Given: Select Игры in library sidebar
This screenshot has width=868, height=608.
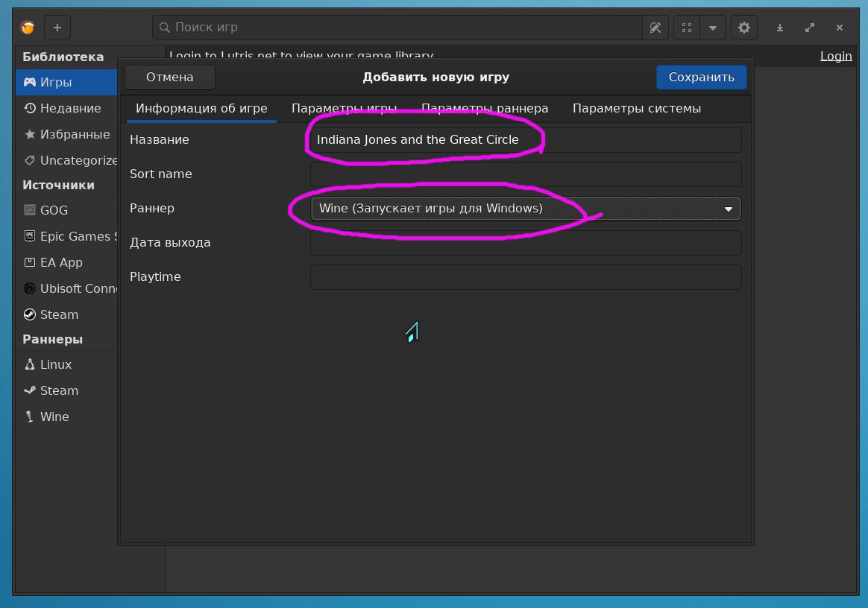Looking at the screenshot, I should point(66,83).
